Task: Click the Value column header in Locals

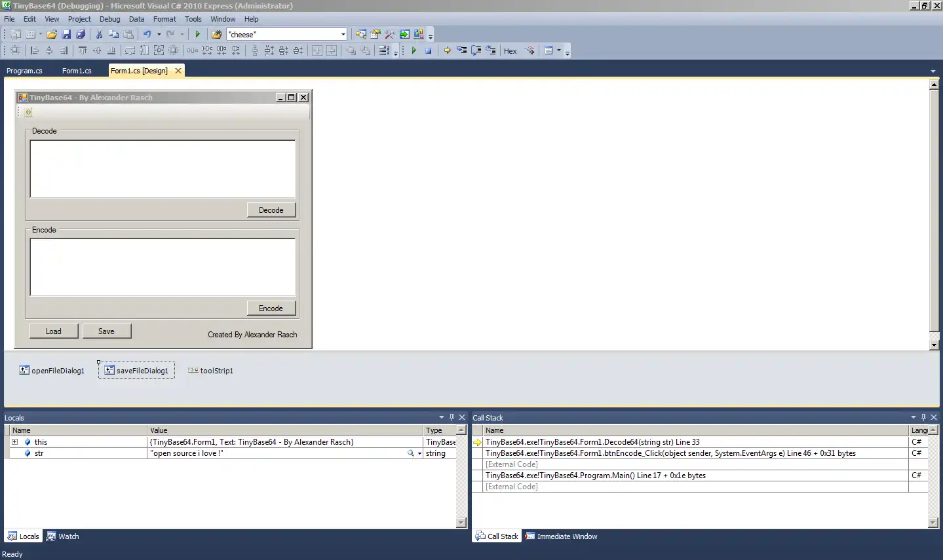Action: (x=285, y=430)
